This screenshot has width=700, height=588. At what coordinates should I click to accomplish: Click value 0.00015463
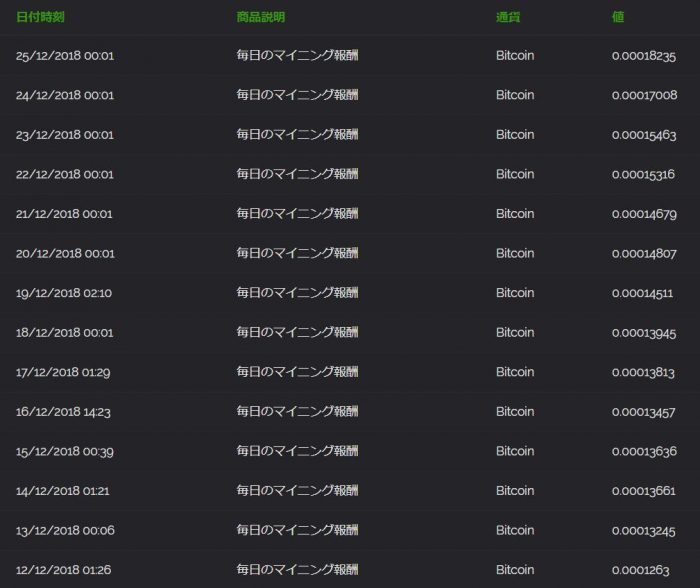point(644,135)
